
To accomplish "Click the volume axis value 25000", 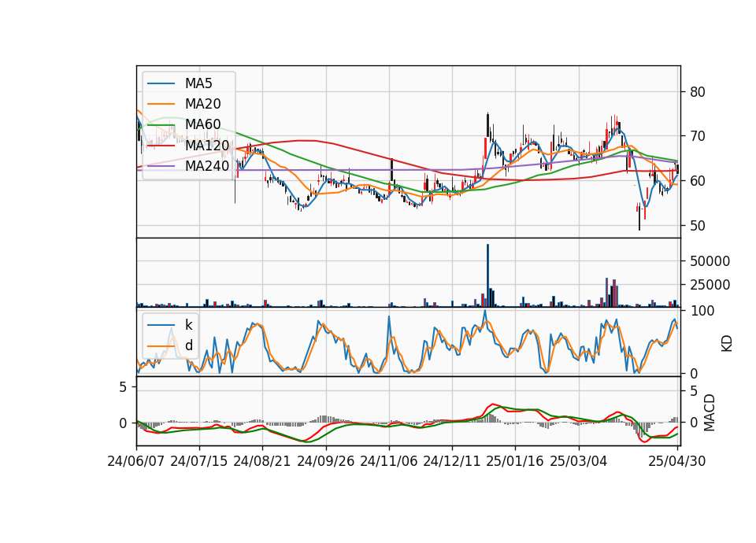I will click(x=710, y=285).
